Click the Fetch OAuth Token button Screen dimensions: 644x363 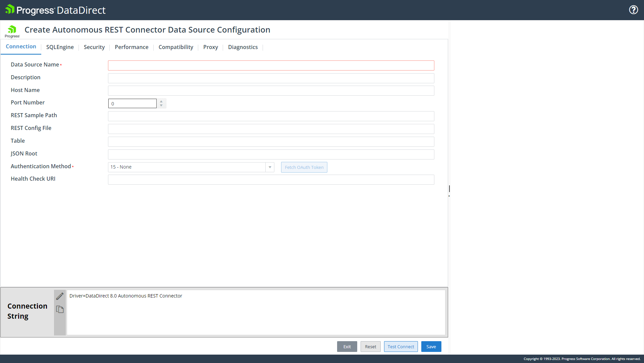(x=304, y=167)
